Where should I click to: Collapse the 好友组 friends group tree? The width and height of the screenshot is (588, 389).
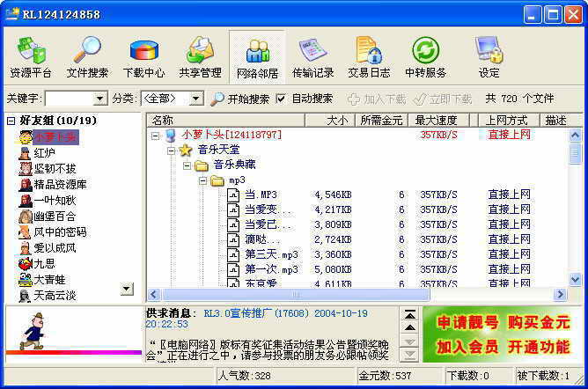point(11,121)
